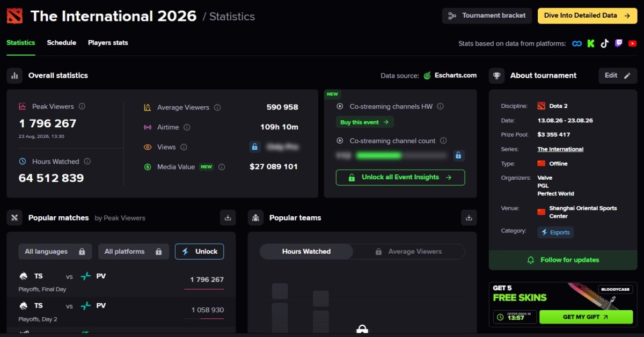The image size is (644, 337).
Task: Click the Prize Pool value $3 355 417
Action: coord(554,135)
